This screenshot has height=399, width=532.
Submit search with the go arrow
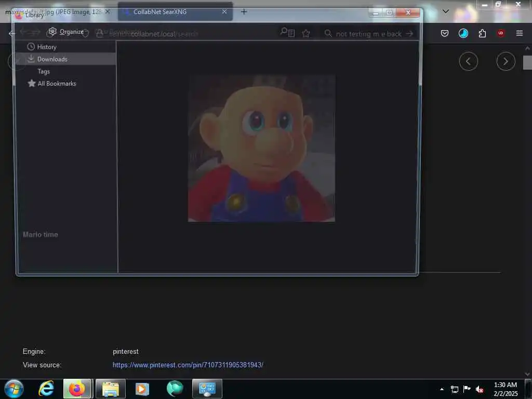click(x=409, y=34)
